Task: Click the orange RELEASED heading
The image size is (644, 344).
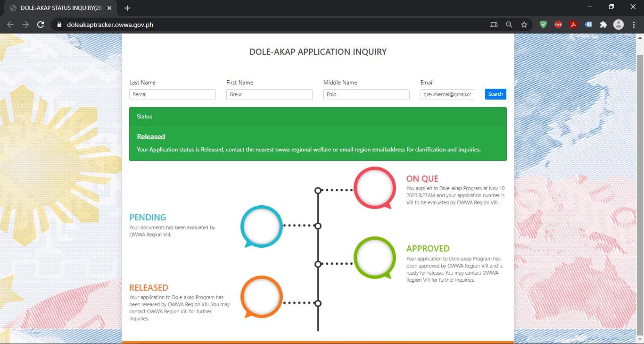Action: click(x=149, y=287)
